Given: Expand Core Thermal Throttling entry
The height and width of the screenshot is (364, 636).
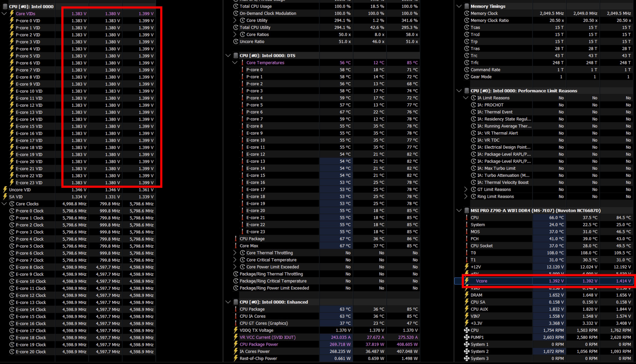Looking at the screenshot, I should 235,253.
